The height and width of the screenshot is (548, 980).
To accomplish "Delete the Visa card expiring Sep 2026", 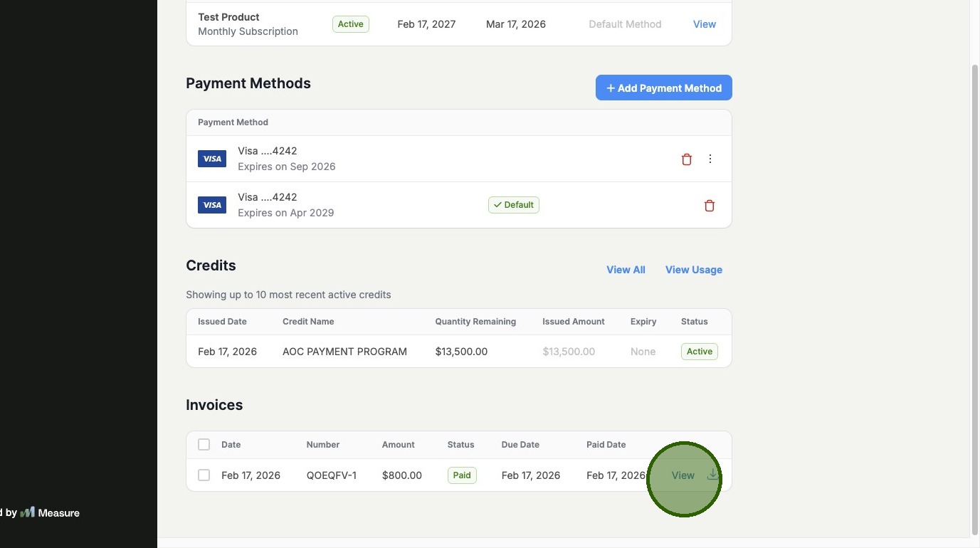I will click(686, 159).
